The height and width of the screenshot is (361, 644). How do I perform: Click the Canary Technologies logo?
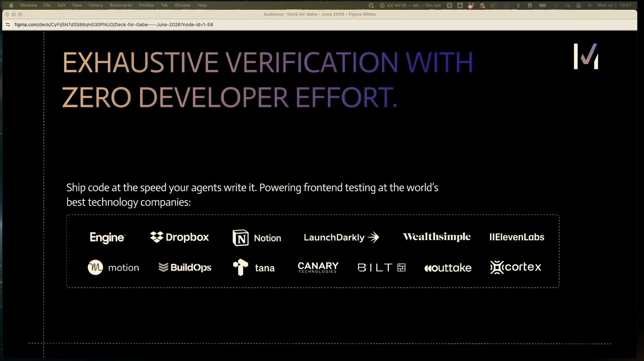pos(318,268)
